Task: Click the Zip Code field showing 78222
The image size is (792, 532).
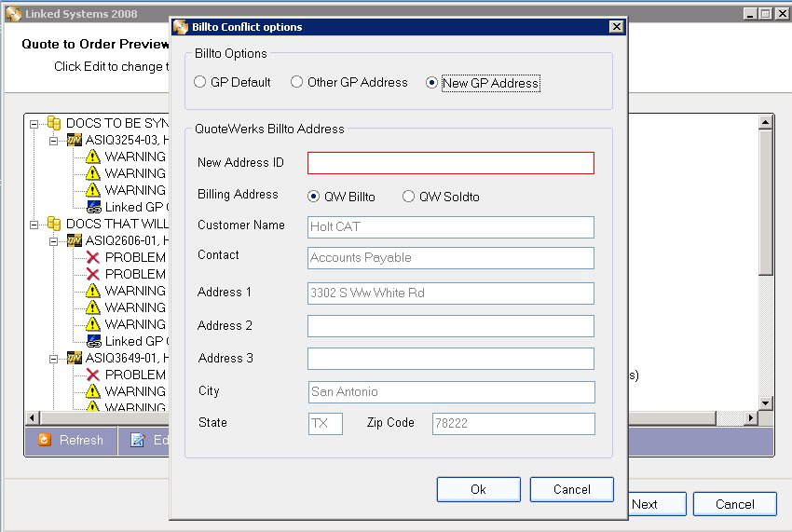Action: pos(513,423)
